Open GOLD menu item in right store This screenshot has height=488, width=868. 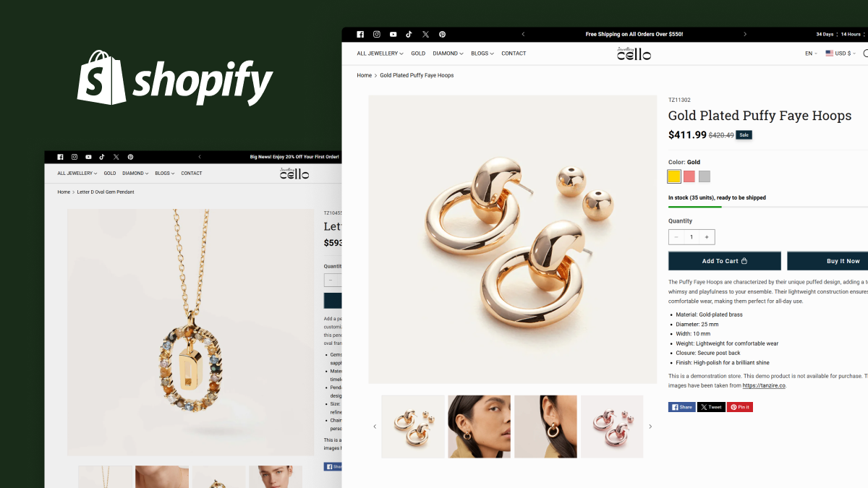pyautogui.click(x=418, y=53)
